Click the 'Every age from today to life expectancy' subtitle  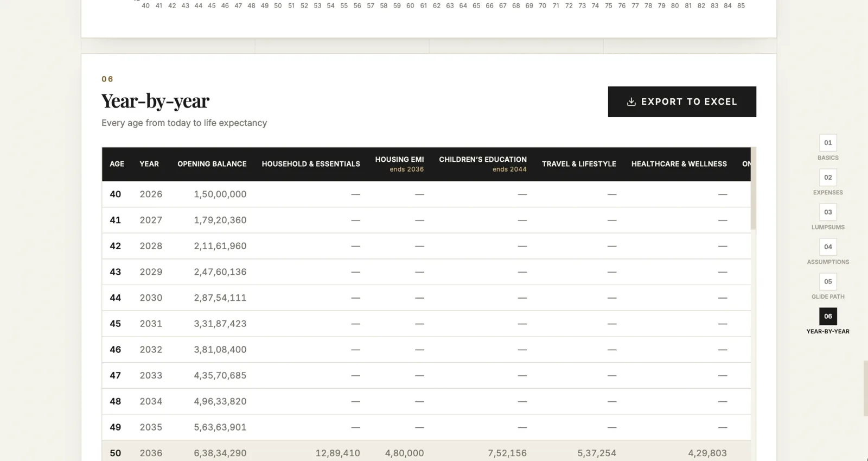pos(184,123)
